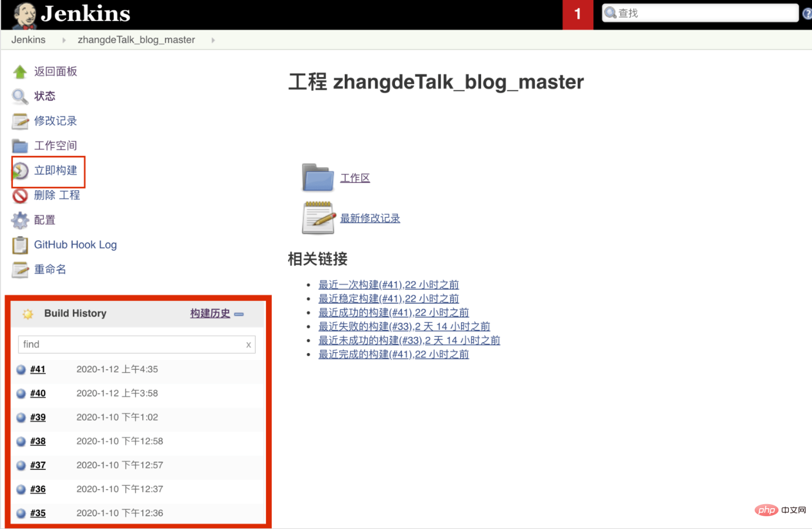
Task: Open build #41 from history
Action: pos(38,369)
